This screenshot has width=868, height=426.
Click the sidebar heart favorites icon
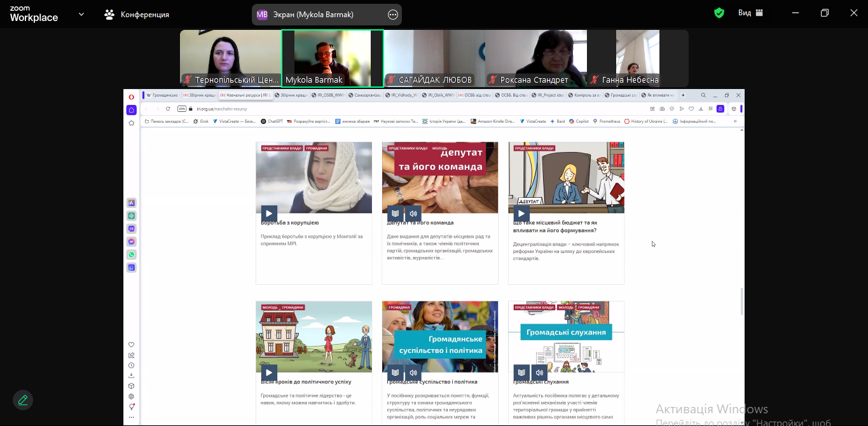[x=132, y=345]
